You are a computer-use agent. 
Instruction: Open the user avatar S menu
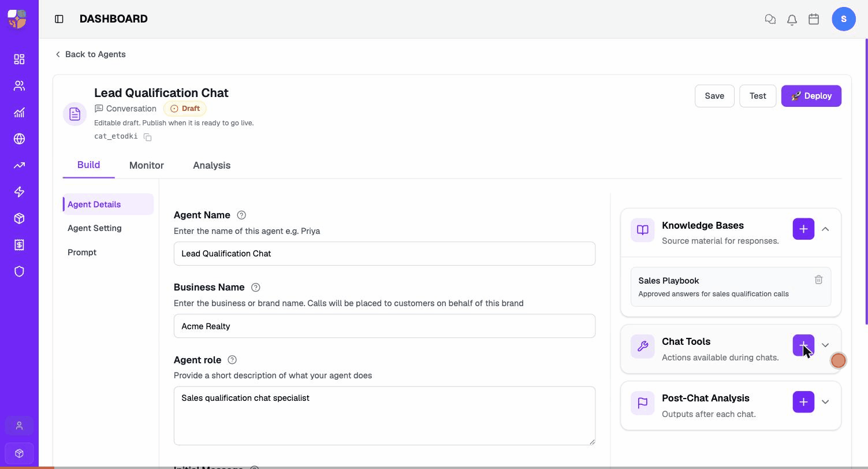tap(844, 19)
